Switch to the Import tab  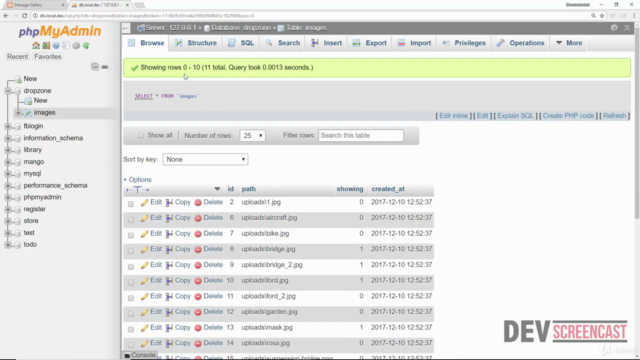415,43
